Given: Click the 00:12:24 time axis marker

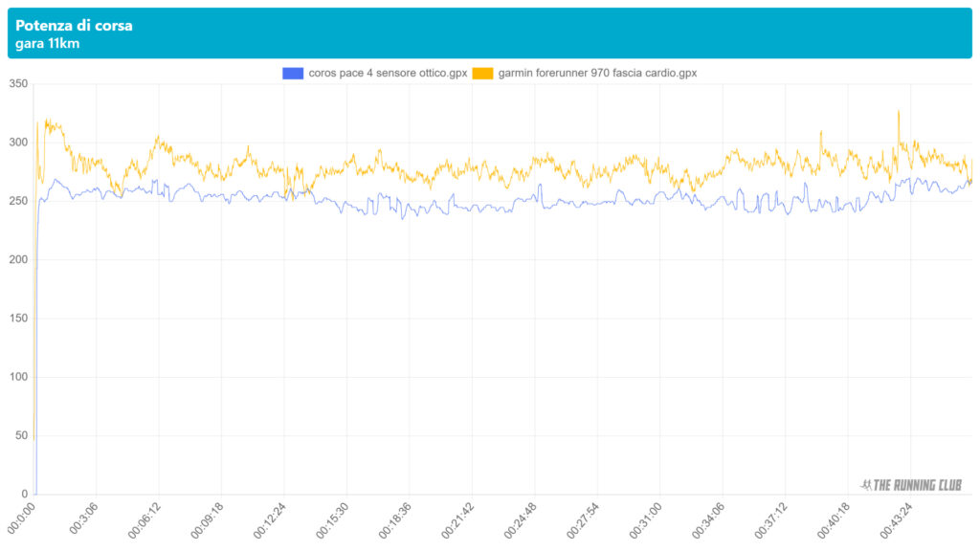Looking at the screenshot, I should pos(270,519).
